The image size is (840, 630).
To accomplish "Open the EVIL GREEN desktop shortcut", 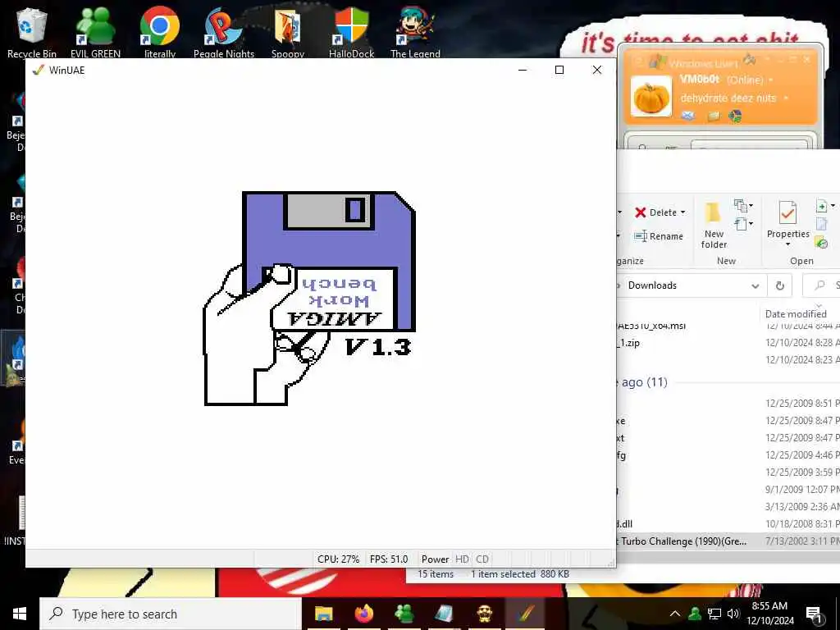I will [x=95, y=32].
